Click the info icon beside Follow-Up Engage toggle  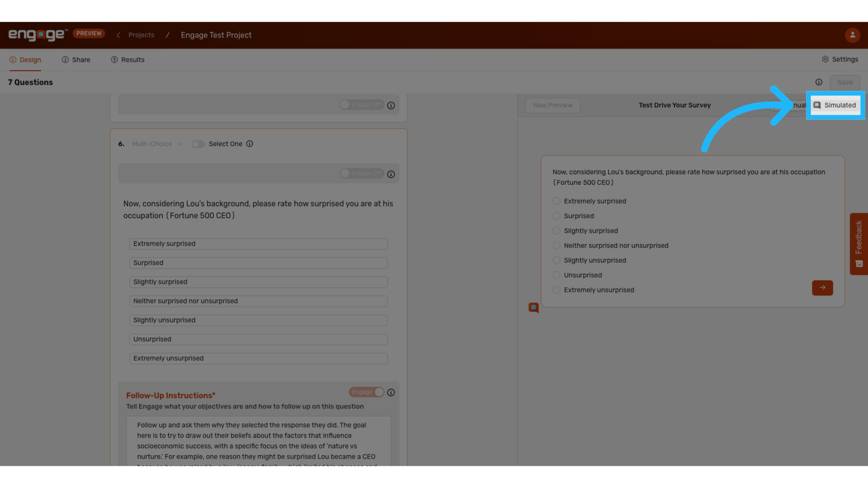coord(391,393)
